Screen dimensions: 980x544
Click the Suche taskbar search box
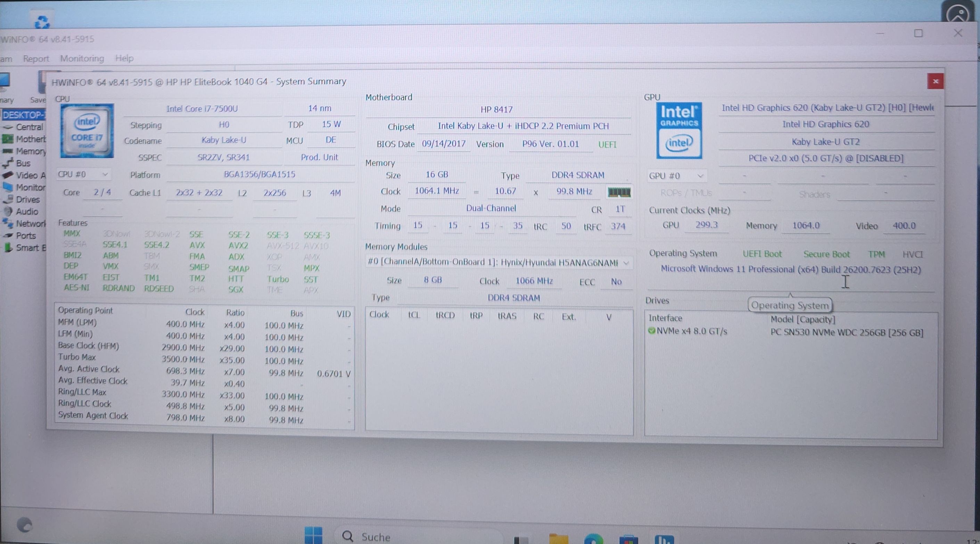click(x=419, y=536)
